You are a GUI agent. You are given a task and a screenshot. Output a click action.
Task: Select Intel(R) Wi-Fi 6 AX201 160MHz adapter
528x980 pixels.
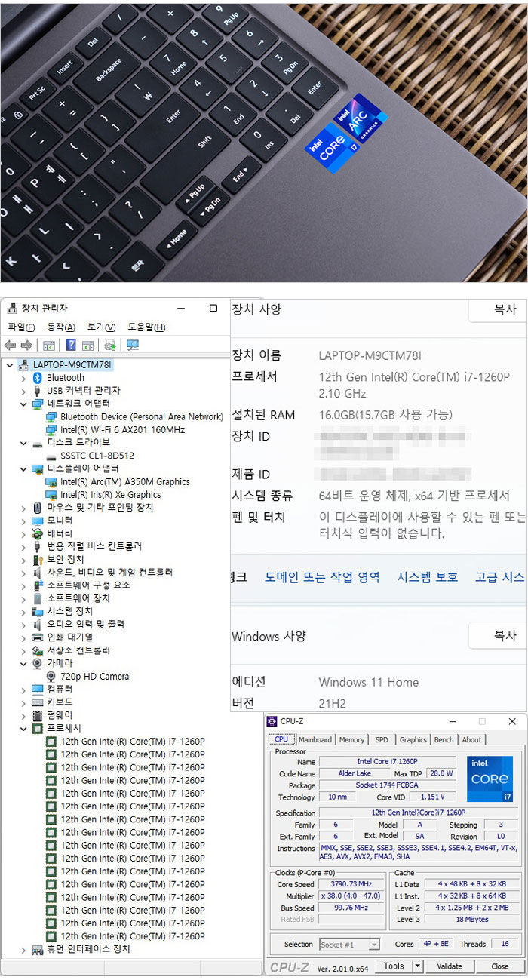[122, 429]
